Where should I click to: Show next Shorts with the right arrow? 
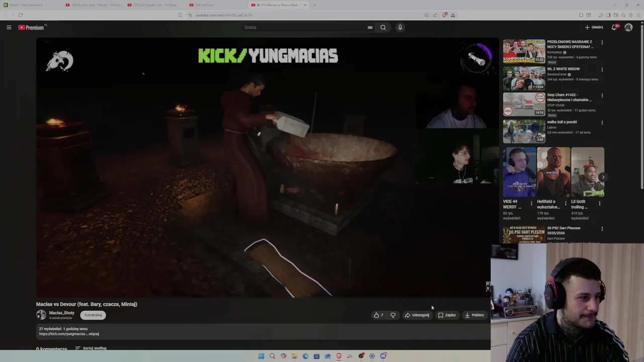603,177
